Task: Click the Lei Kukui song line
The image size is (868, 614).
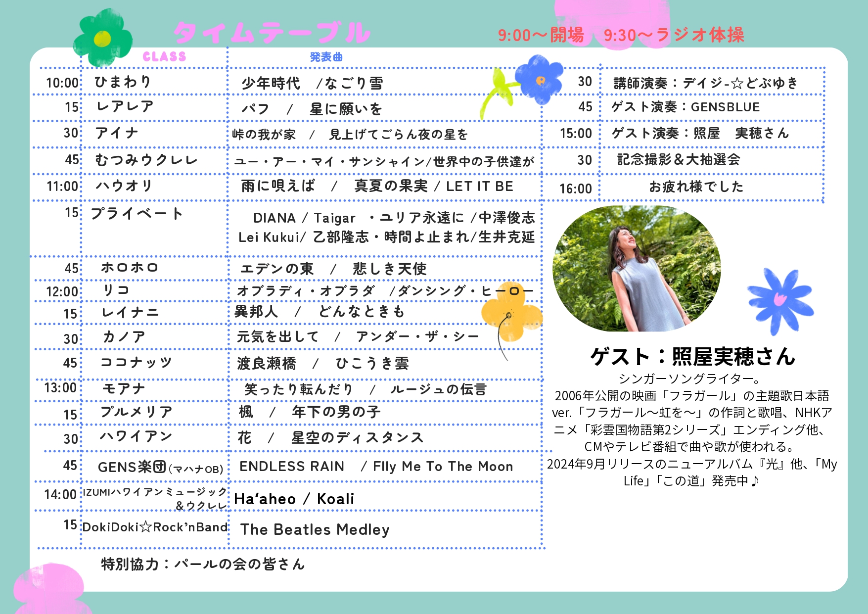Action: click(386, 237)
